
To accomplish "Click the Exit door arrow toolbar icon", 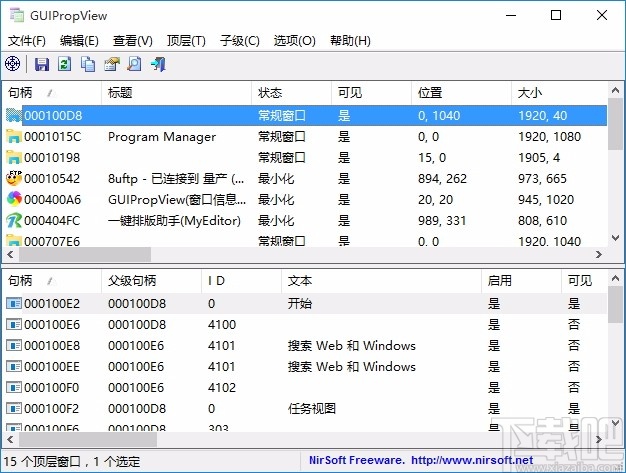I will tap(158, 64).
